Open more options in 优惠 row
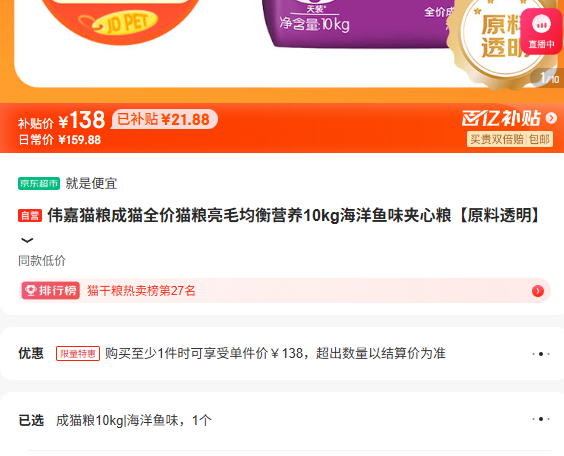The image size is (564, 456). point(541,354)
